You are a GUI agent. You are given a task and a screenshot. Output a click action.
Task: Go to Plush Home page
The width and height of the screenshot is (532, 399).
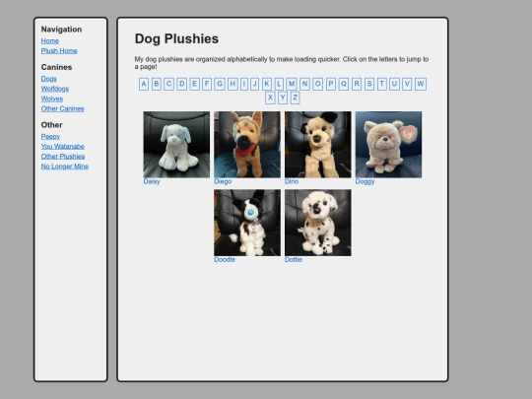coord(59,51)
